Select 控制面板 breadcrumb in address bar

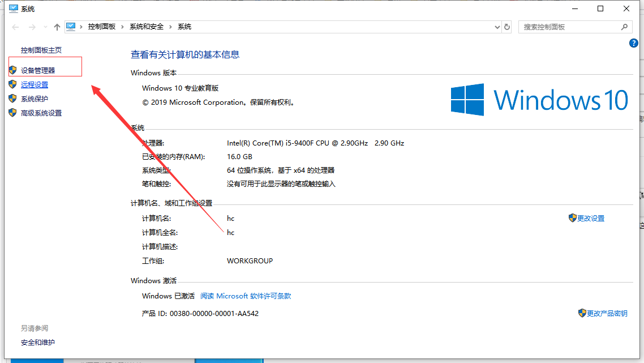(102, 27)
